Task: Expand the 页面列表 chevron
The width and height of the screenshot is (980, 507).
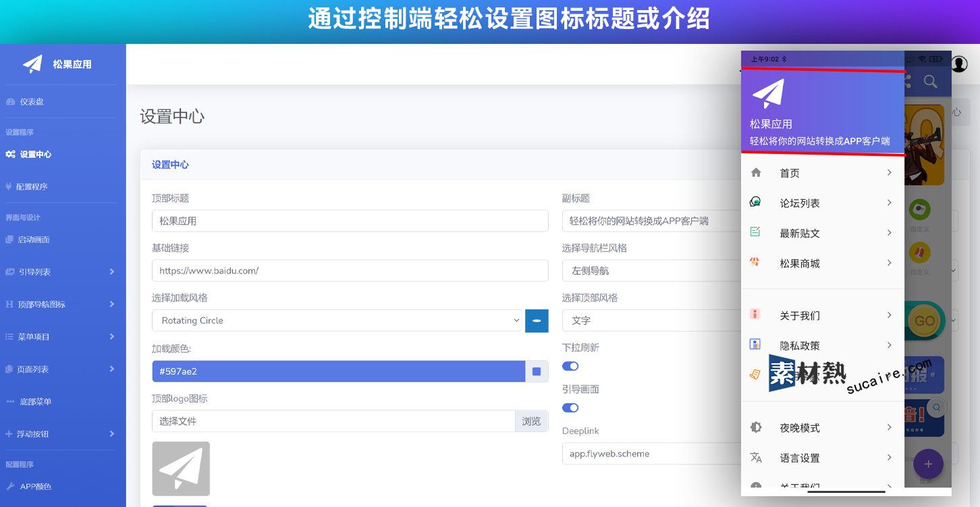Action: (112, 369)
